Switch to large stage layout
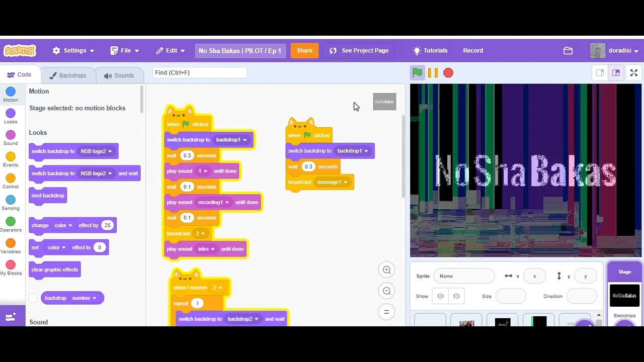Screen dimensions: 644x362 pyautogui.click(x=616, y=73)
